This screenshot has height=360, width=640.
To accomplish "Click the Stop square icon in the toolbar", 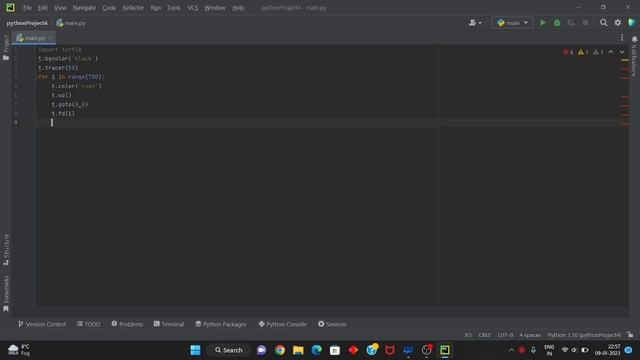I will tap(585, 23).
